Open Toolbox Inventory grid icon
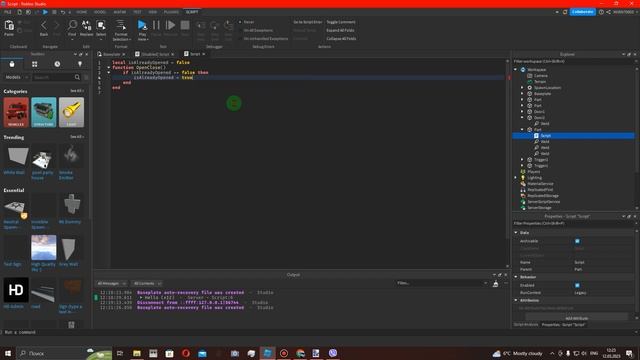Viewport: 640px width, 360px height. point(35,64)
